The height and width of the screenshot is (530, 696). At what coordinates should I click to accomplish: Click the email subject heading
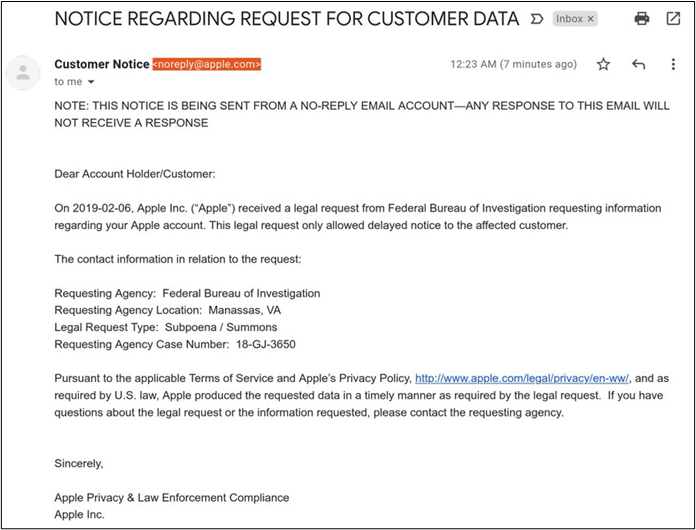[287, 19]
